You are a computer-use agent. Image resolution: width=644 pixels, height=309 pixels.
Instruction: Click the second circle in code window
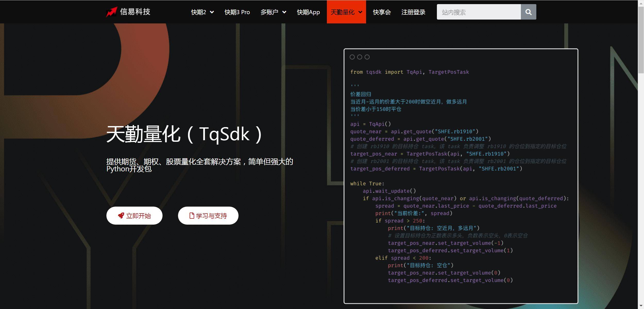coord(360,57)
